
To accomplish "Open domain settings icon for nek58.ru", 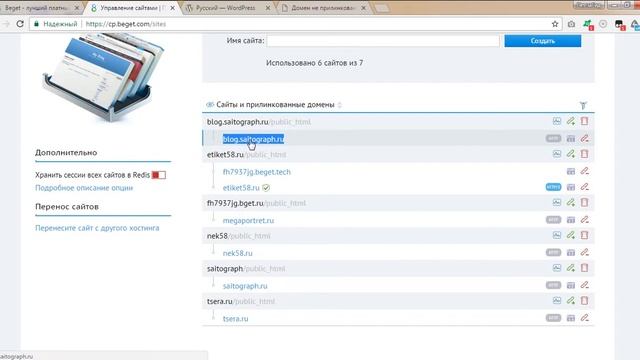I will tap(571, 253).
